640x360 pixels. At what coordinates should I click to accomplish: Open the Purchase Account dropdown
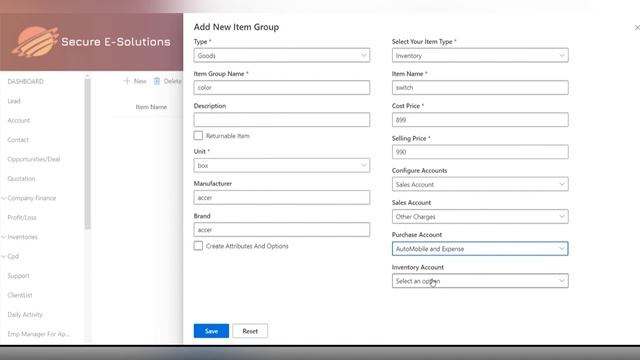pos(480,249)
